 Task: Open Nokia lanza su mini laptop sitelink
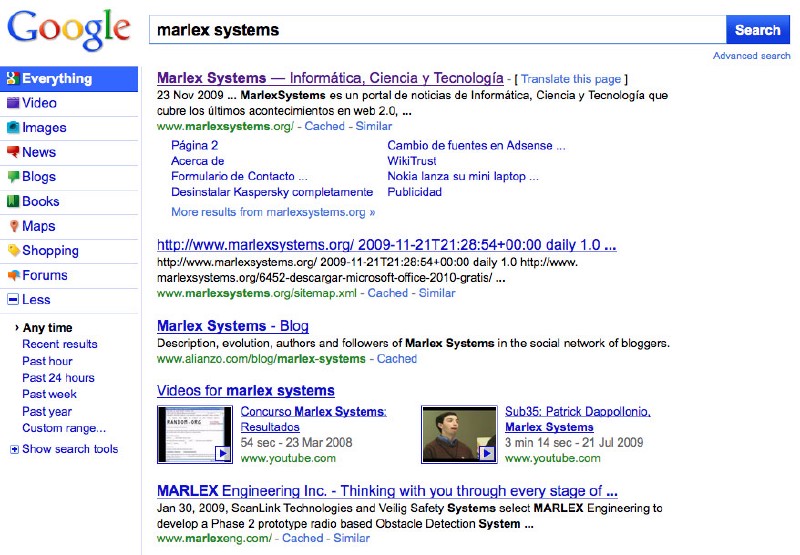[463, 176]
